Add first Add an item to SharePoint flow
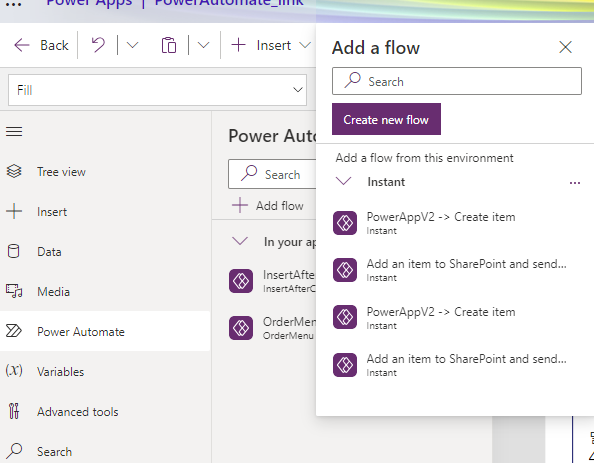The width and height of the screenshot is (594, 463). pyautogui.click(x=456, y=270)
